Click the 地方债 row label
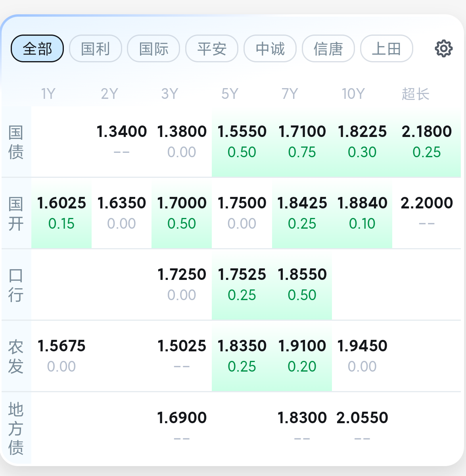The width and height of the screenshot is (466, 476). coord(16,428)
